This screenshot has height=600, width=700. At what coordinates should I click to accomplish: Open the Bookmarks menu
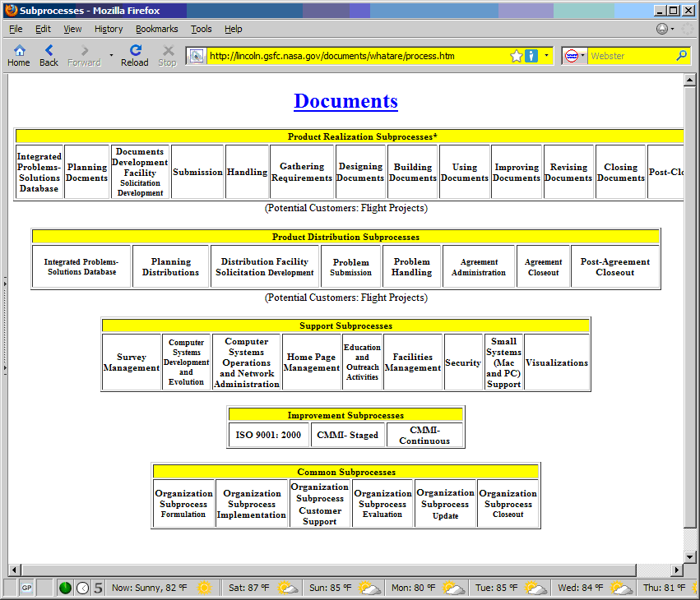156,29
